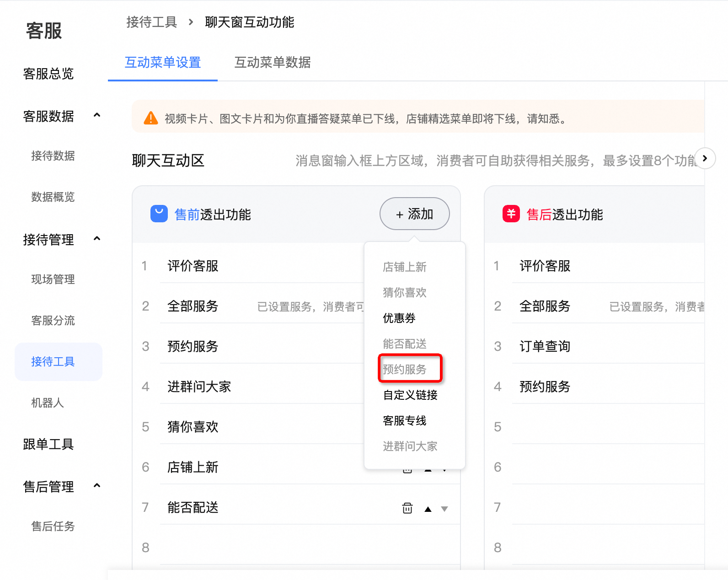Collapse the 接待管理 sidebar section
Image resolution: width=728 pixels, height=580 pixels.
click(97, 239)
